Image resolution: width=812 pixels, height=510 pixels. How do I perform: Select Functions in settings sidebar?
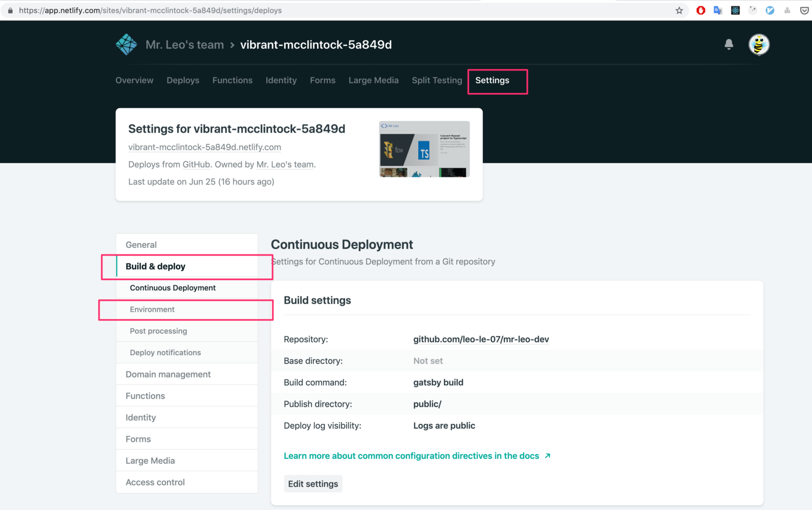click(187, 396)
